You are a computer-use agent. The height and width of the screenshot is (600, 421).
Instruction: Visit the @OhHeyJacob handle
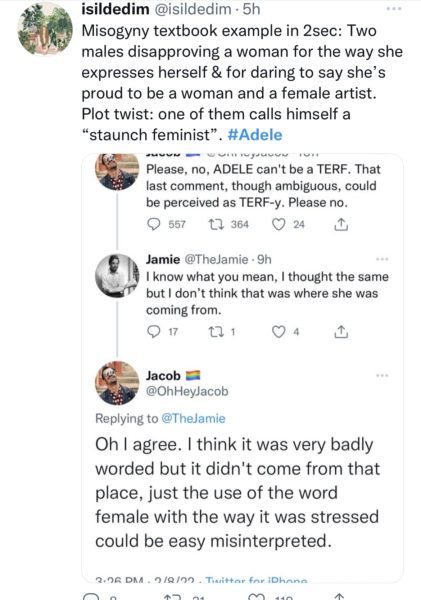[x=187, y=391]
